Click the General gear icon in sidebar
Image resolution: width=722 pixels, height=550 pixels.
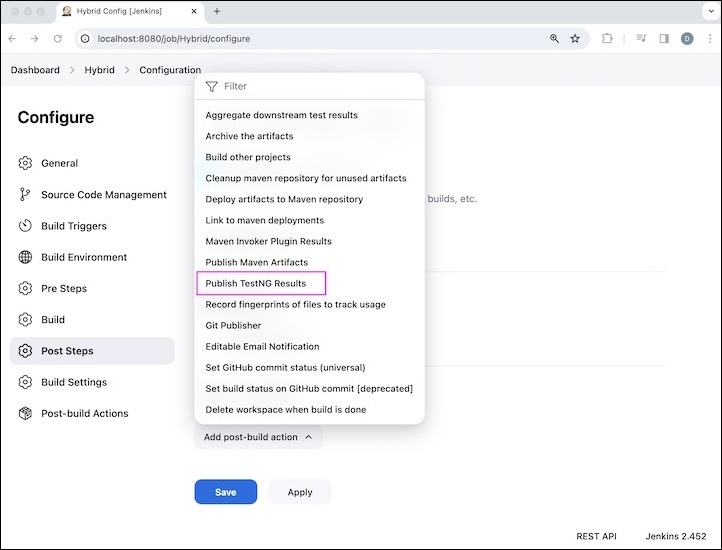point(25,163)
